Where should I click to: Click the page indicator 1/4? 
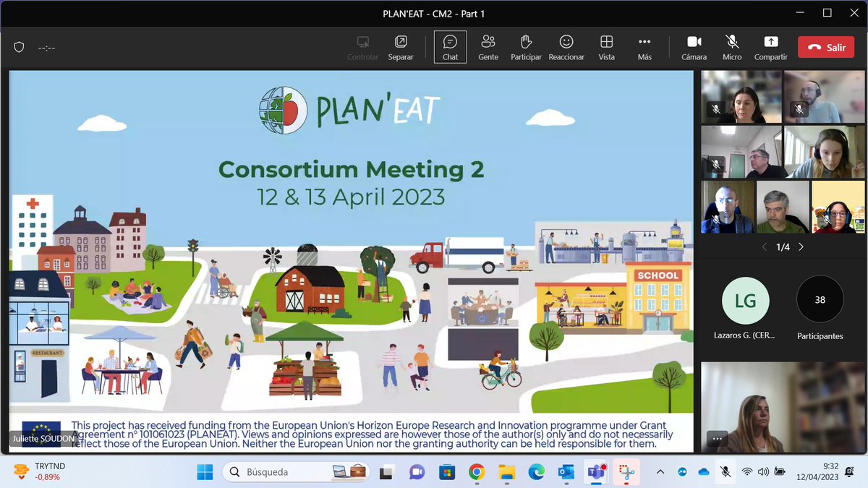pos(783,247)
